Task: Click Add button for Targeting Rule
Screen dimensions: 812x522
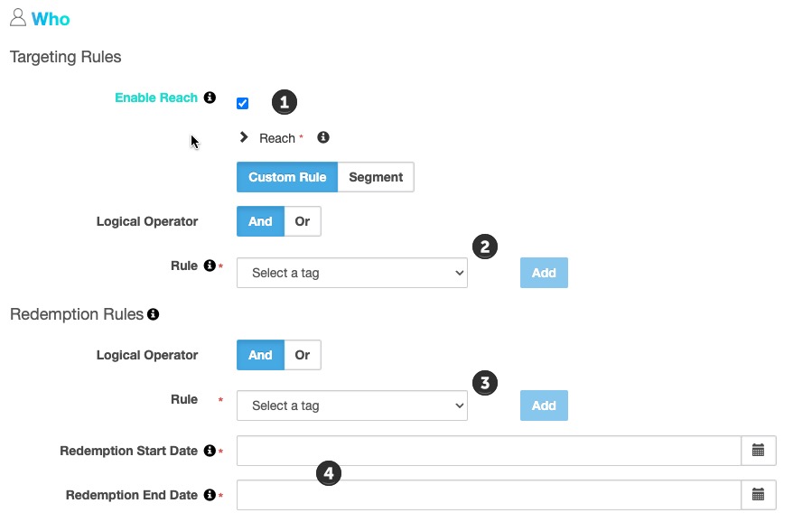Action: coord(544,273)
